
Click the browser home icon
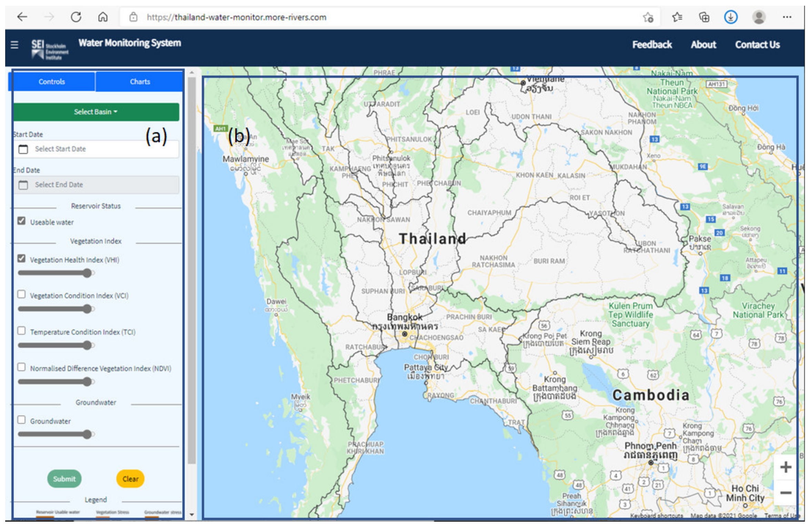click(103, 17)
